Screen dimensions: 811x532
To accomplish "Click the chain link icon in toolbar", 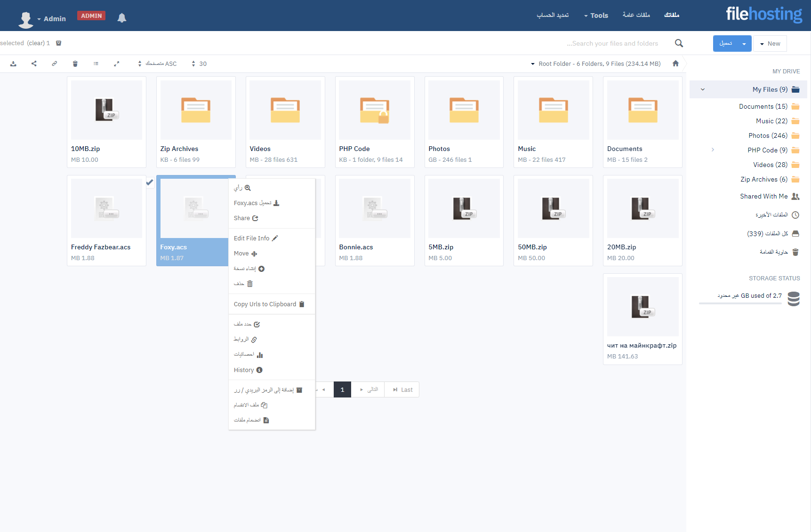I will pyautogui.click(x=55, y=64).
